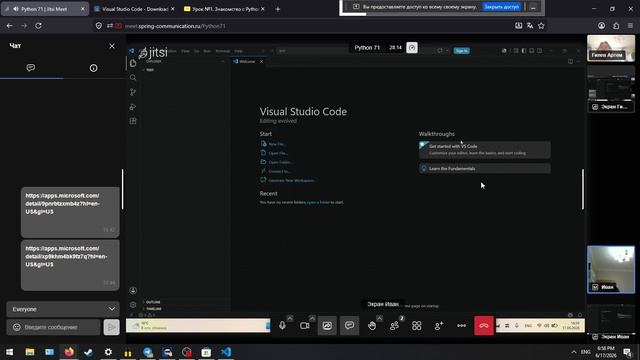Stop screen sharing via Jitsi toolbar icon
This screenshot has width=640, height=360.
(327, 326)
